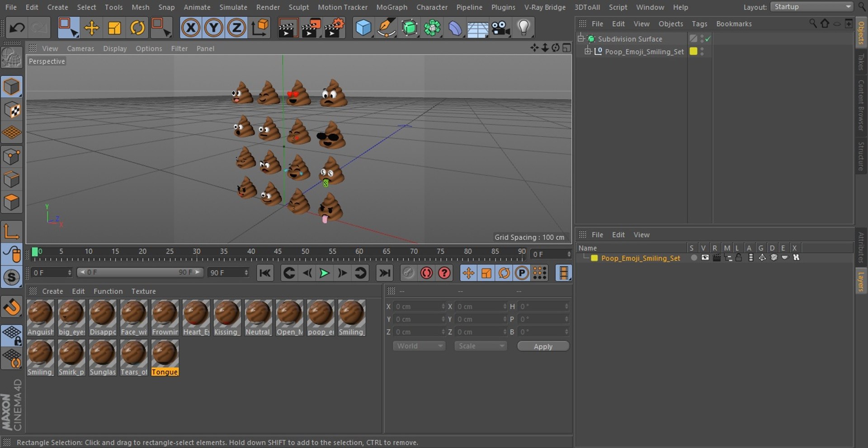Add a Light object
Image resolution: width=868 pixels, height=448 pixels.
point(524,28)
